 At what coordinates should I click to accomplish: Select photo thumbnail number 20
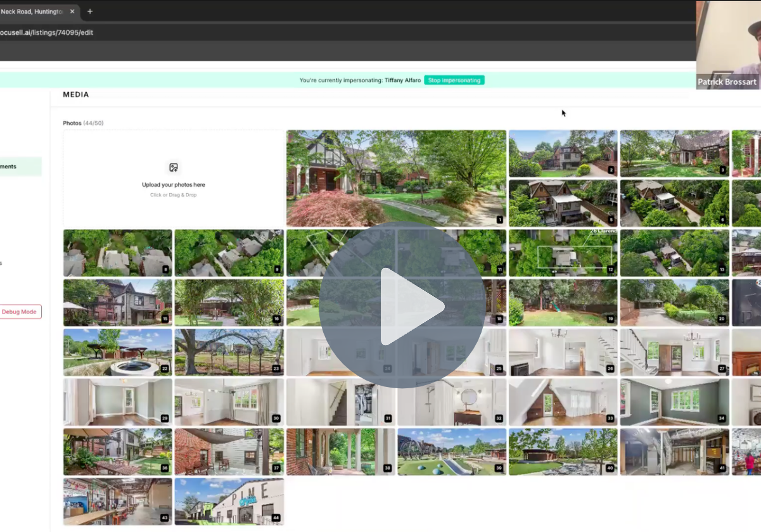click(x=675, y=303)
